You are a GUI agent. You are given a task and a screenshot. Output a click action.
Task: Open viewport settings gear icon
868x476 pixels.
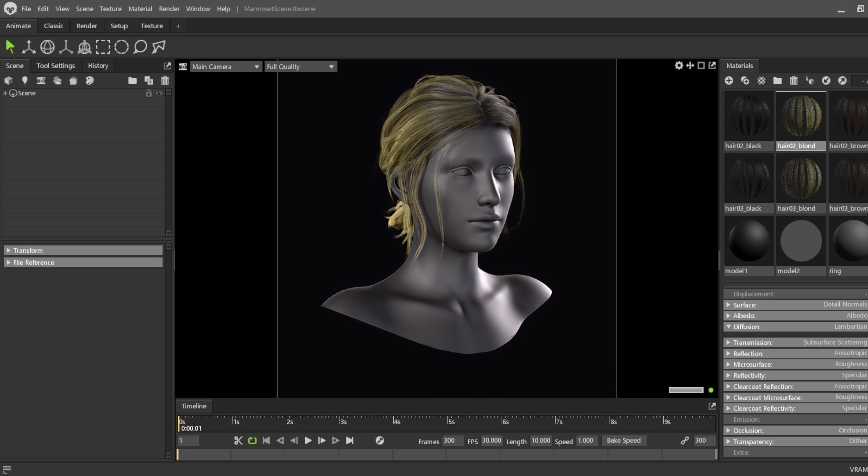[679, 66]
